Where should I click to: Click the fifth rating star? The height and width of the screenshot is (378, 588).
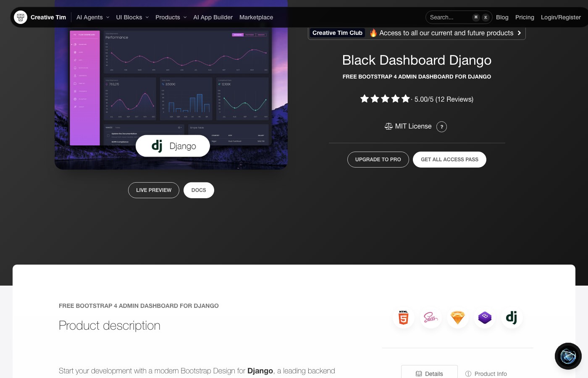(405, 99)
